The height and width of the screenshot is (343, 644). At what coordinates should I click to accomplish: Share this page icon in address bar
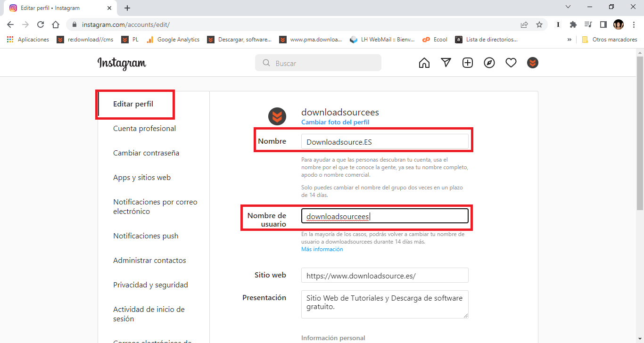click(x=524, y=24)
